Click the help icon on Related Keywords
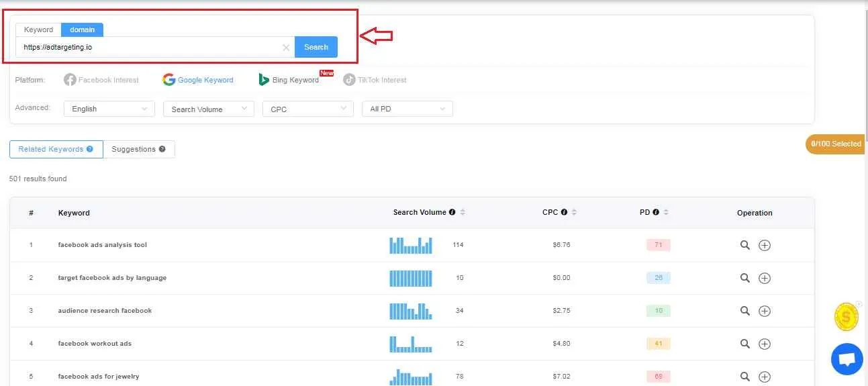868x386 pixels. click(x=89, y=149)
